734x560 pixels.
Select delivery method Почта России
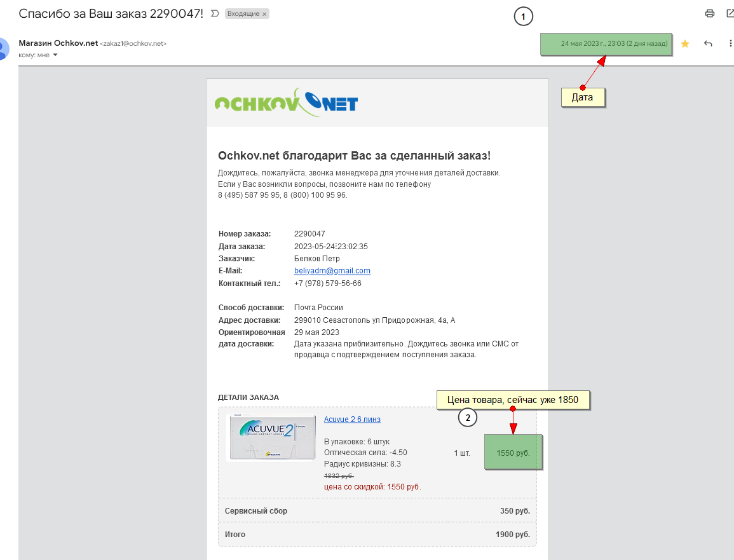click(318, 308)
